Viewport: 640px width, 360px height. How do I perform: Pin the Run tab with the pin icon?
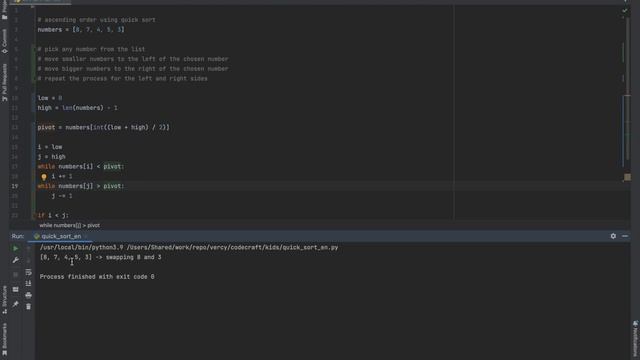(16, 304)
